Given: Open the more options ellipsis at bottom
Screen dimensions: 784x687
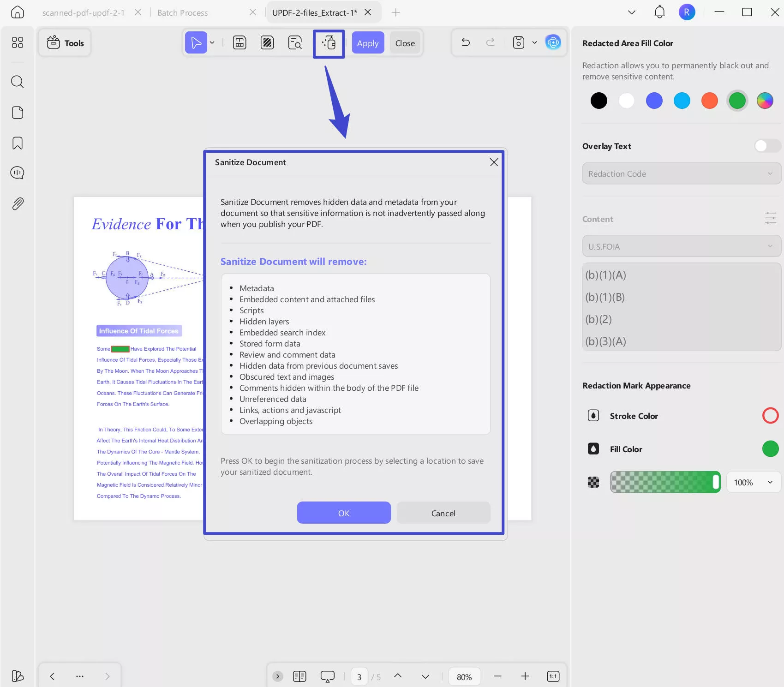Looking at the screenshot, I should [x=80, y=676].
